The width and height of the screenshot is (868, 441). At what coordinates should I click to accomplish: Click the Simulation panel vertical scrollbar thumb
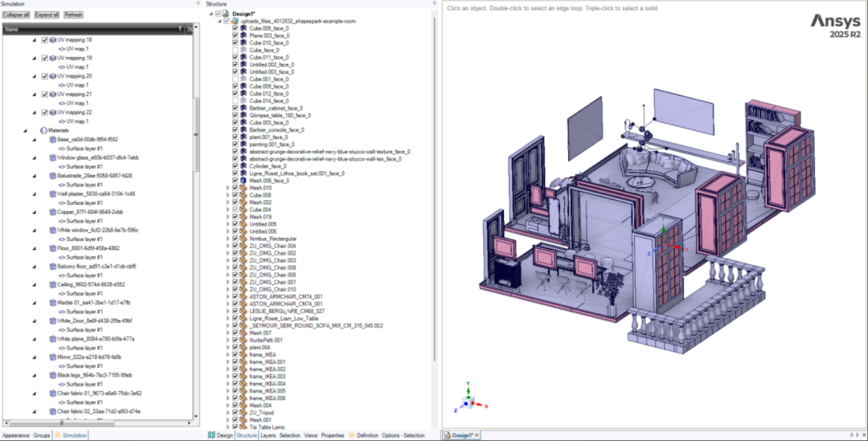[196, 134]
